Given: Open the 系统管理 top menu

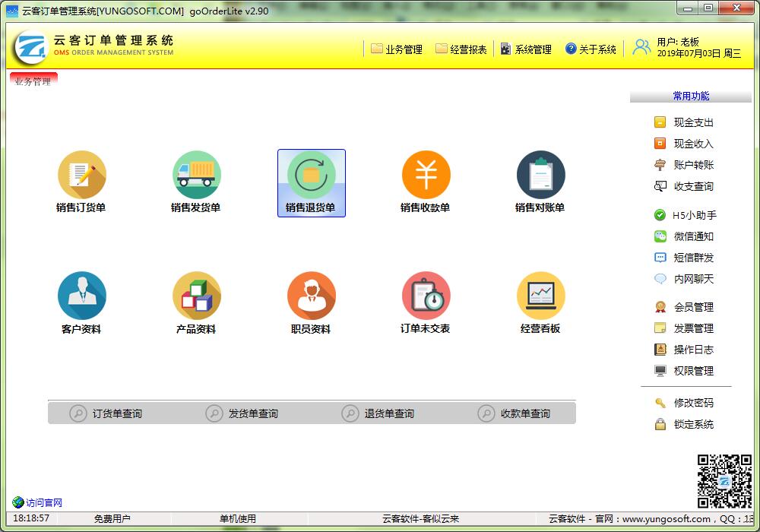Looking at the screenshot, I should click(x=526, y=49).
